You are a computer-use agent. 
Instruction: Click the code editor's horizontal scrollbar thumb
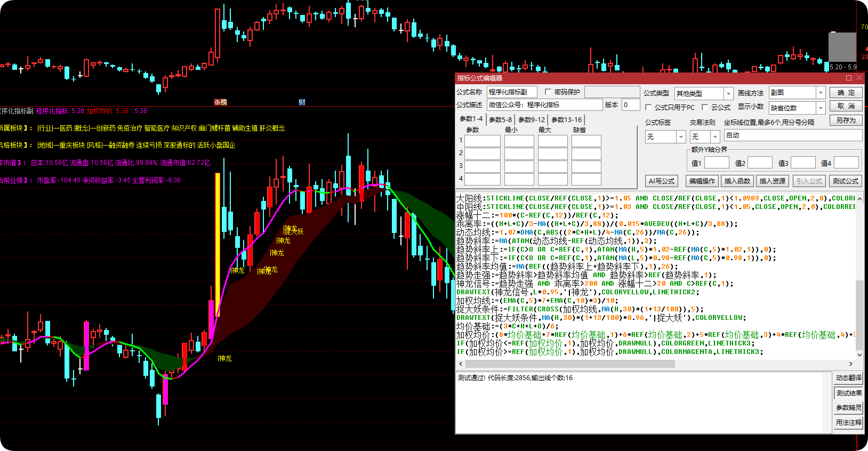click(x=570, y=364)
